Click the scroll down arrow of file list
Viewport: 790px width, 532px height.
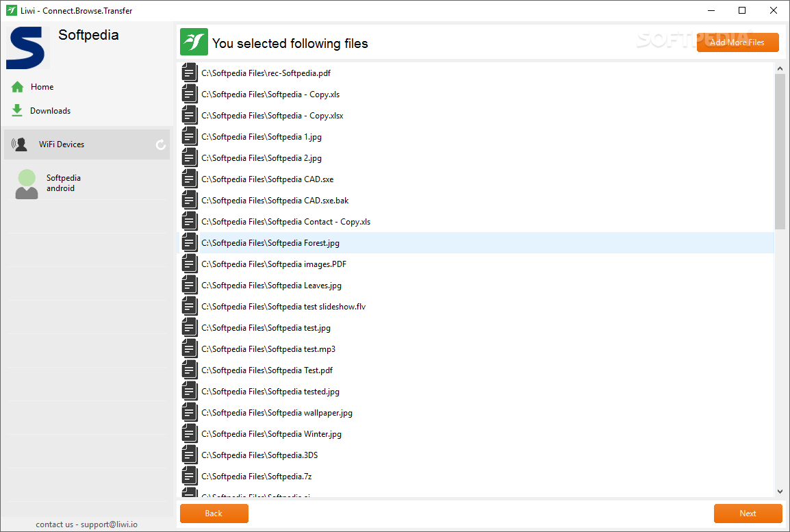tap(780, 492)
